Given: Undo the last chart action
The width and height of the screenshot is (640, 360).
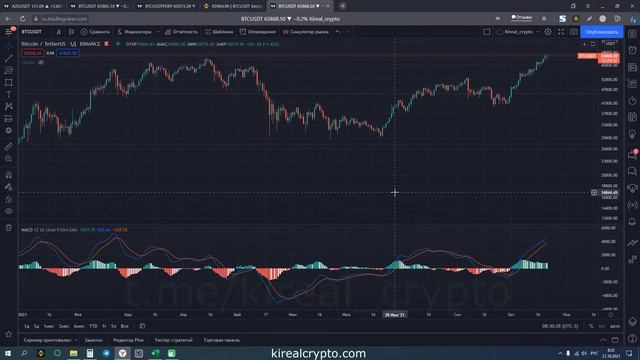Looking at the screenshot, I should click(338, 31).
